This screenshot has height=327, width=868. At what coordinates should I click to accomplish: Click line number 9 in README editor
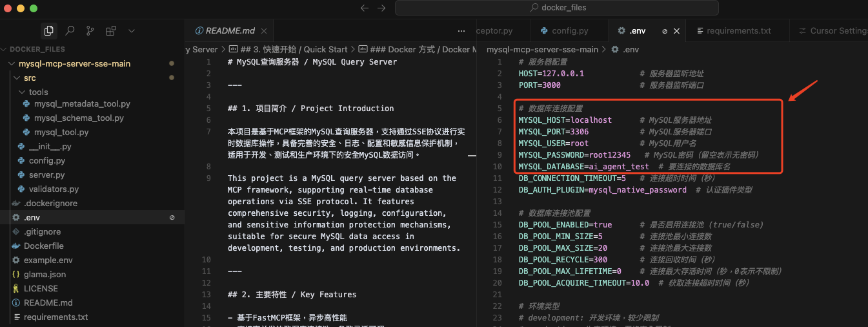point(208,178)
